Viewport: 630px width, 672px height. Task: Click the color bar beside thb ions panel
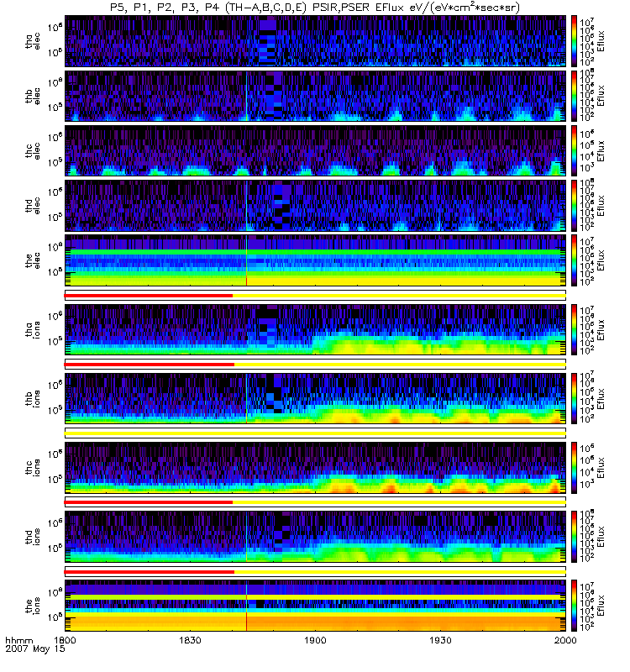[x=574, y=398]
